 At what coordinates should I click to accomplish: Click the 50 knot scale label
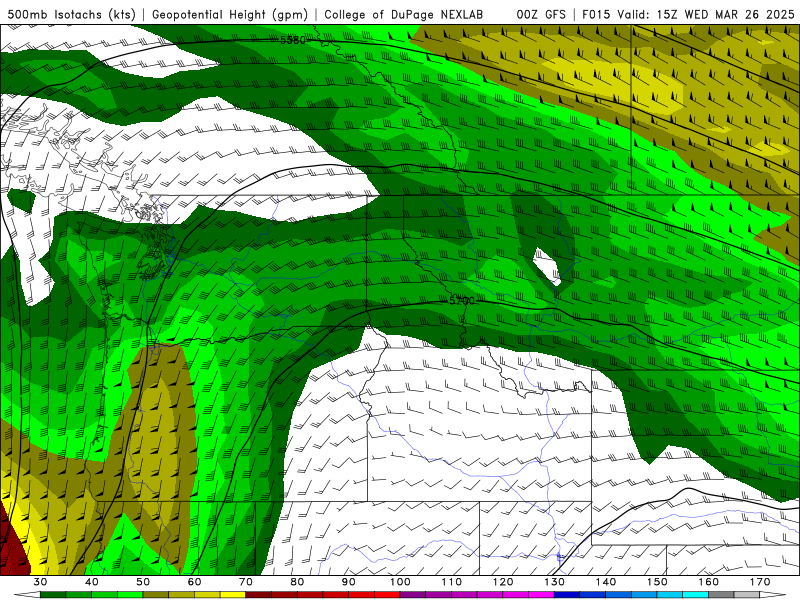[143, 582]
